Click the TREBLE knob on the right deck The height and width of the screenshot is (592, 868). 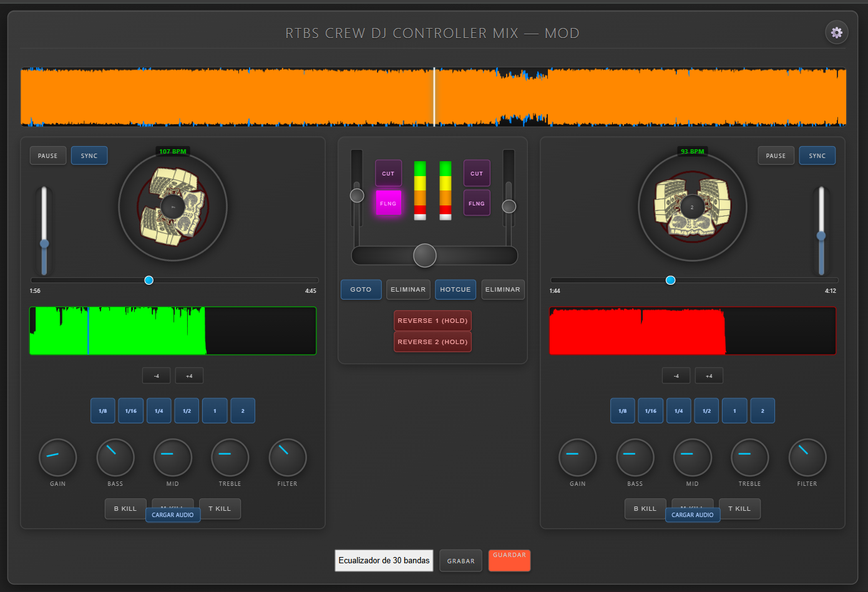pos(749,458)
